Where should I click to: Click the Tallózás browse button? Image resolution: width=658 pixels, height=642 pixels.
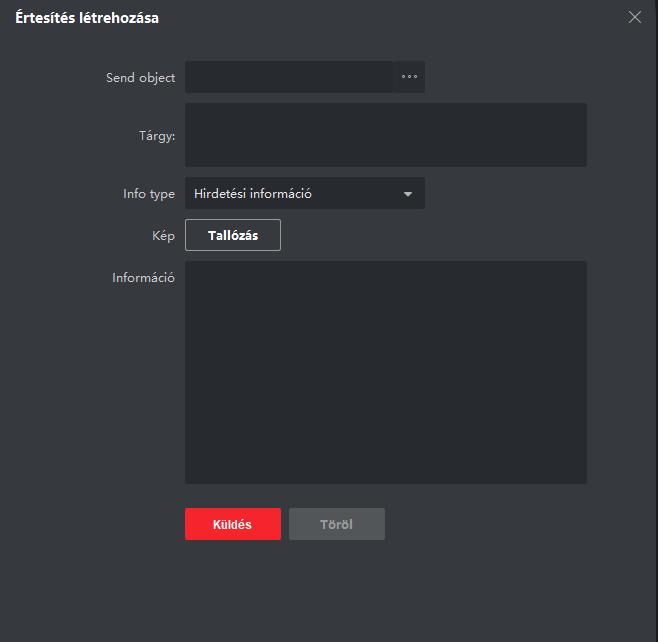point(233,235)
